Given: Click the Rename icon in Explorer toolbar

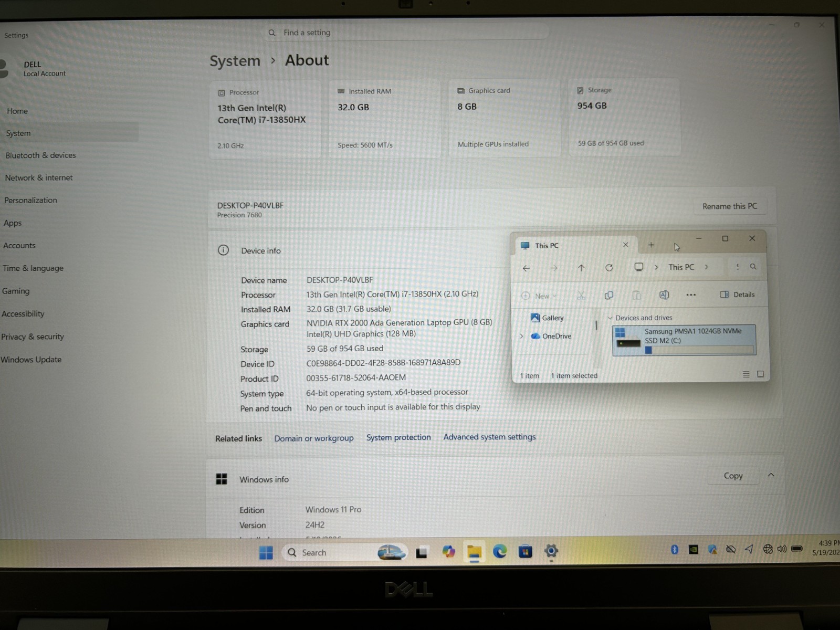Looking at the screenshot, I should 664,295.
